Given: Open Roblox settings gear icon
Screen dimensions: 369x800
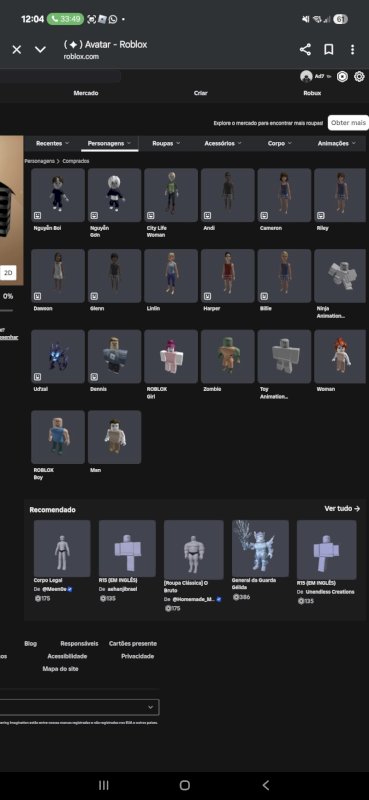Looking at the screenshot, I should pos(359,77).
